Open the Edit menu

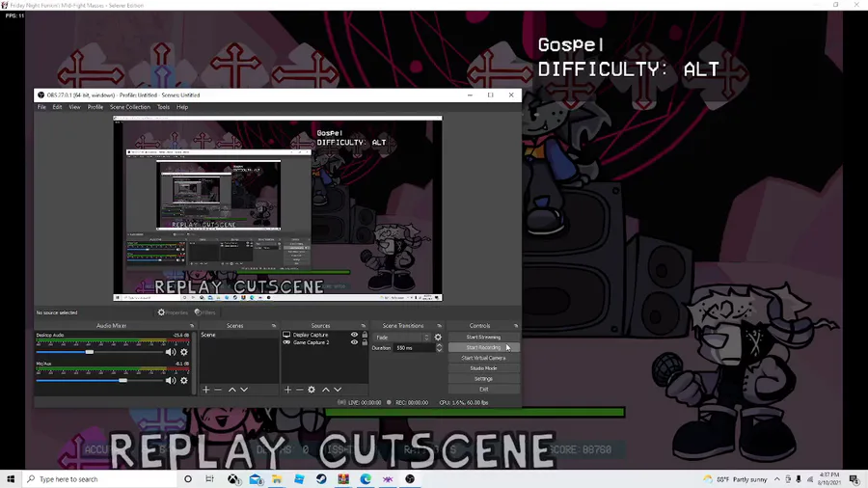(57, 107)
